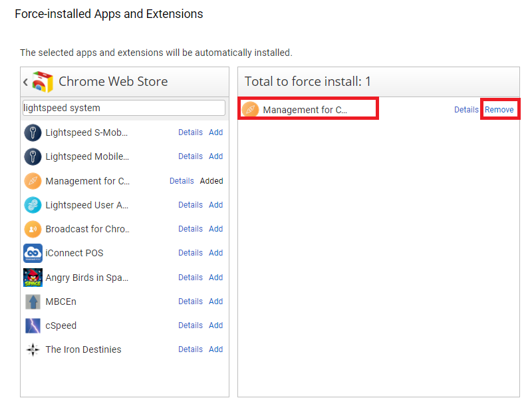The image size is (532, 410).
Task: Click the Lightspeed User A app icon
Action: (33, 205)
